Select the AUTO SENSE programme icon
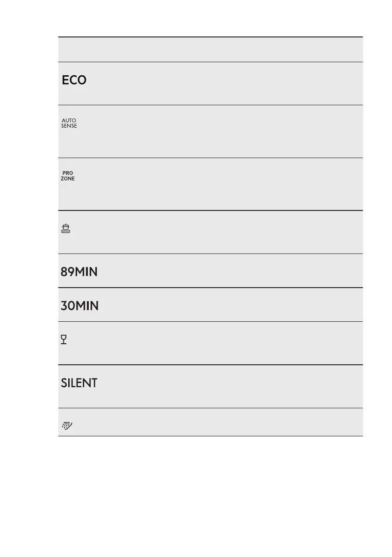392x557 pixels. 69,123
